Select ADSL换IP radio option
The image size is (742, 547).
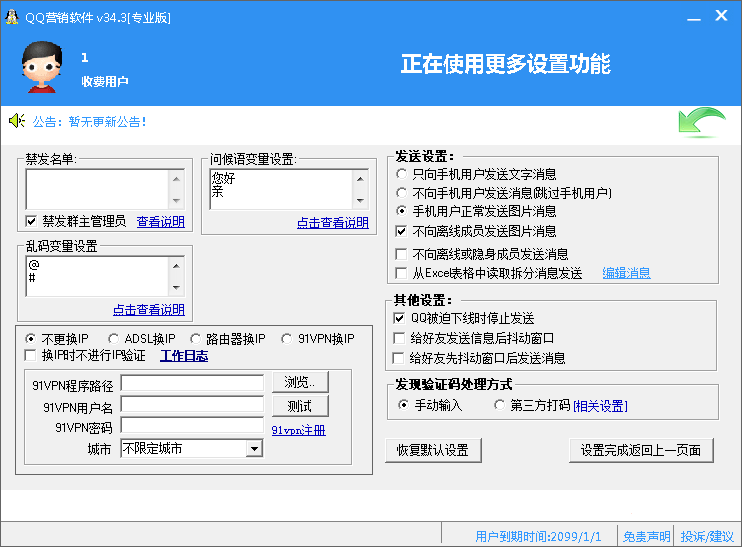coord(113,339)
